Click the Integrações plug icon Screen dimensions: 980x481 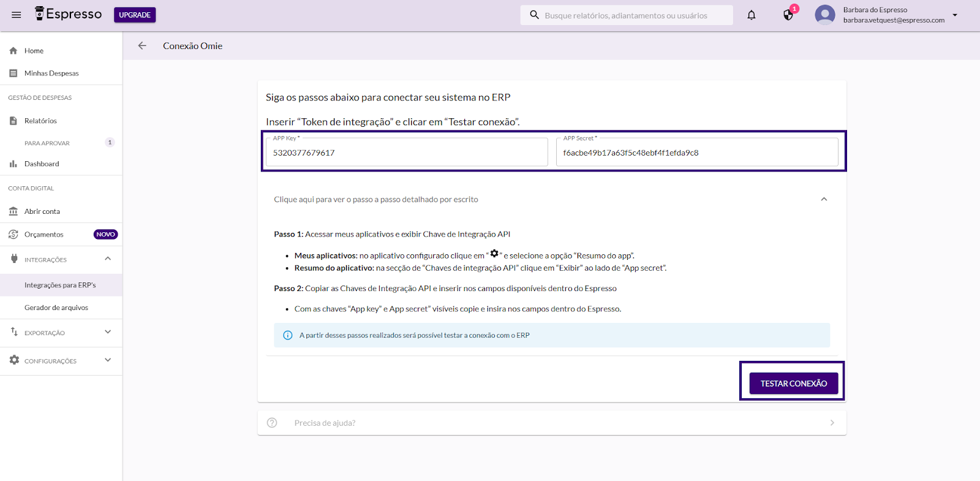click(14, 259)
